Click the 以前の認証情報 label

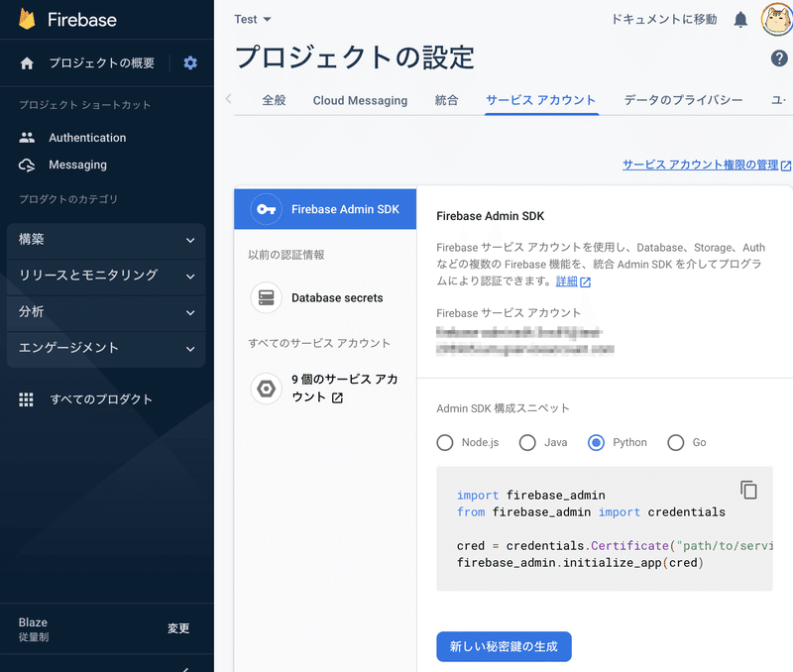pyautogui.click(x=286, y=255)
